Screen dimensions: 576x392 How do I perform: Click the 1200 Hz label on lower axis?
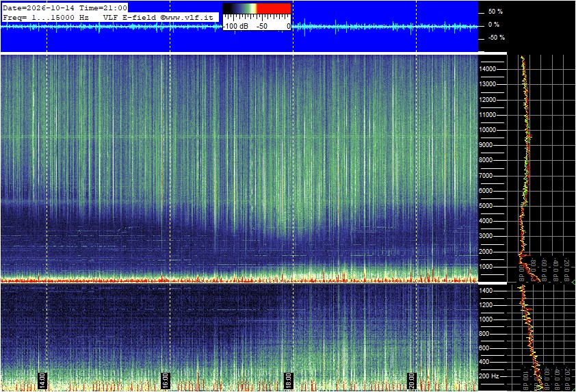[x=486, y=305]
